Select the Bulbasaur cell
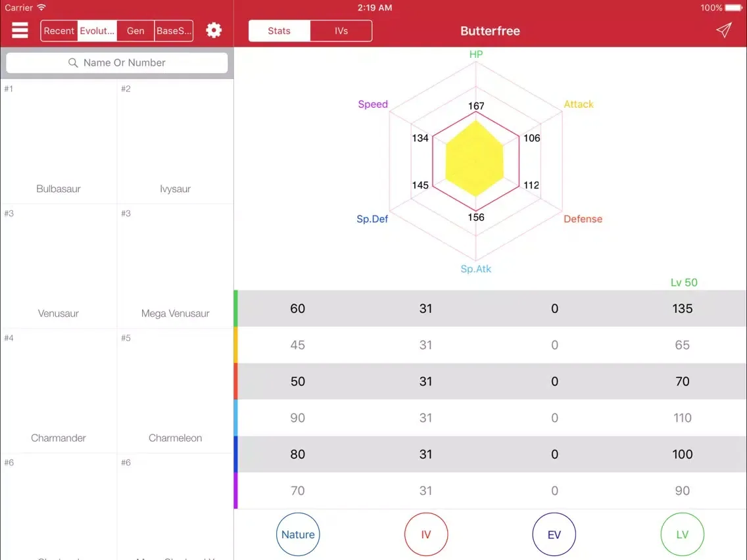 tap(59, 142)
